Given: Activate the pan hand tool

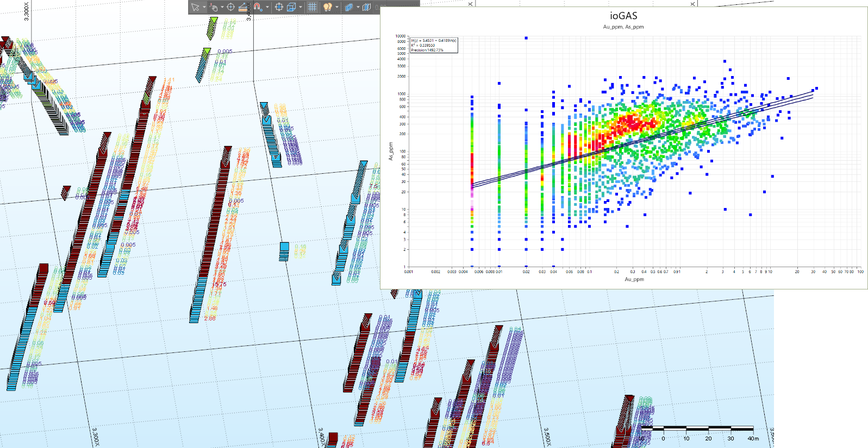Looking at the screenshot, I should coord(214,7).
